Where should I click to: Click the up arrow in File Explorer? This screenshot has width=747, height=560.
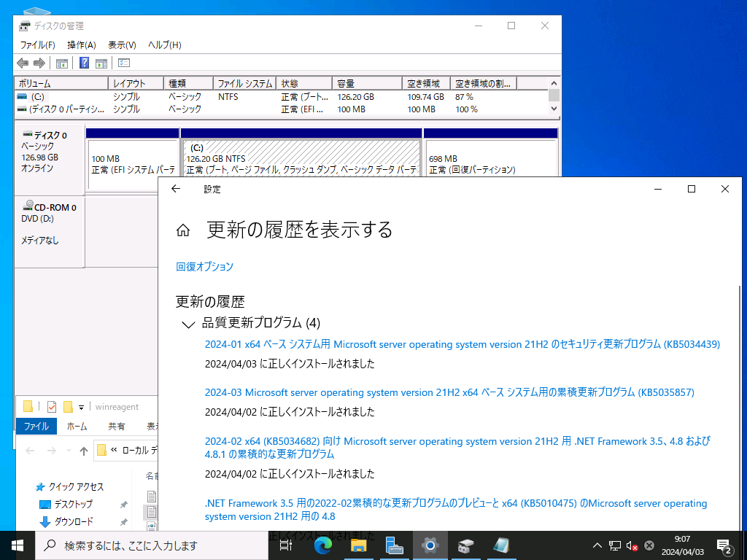(x=84, y=450)
